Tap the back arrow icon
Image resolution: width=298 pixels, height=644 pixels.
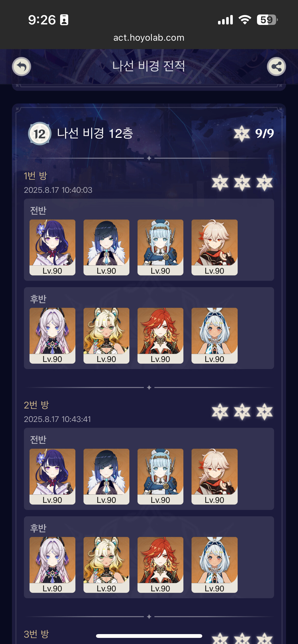point(22,67)
